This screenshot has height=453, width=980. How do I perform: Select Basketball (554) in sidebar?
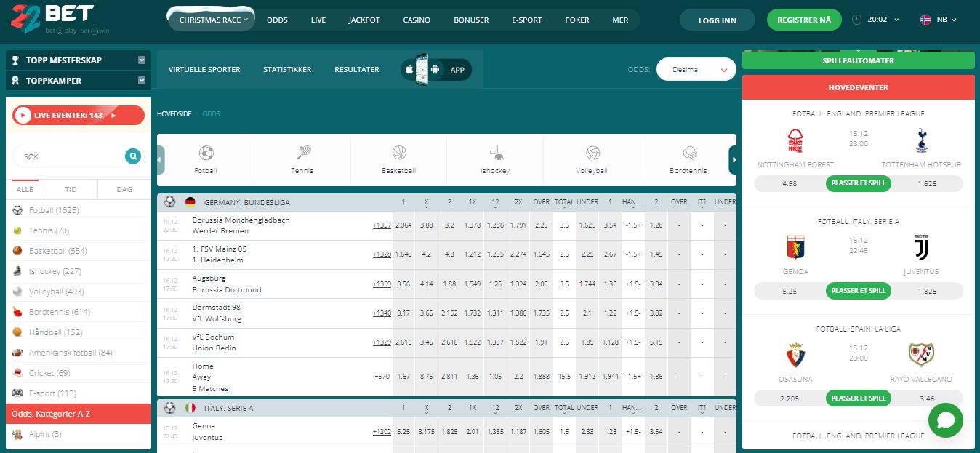point(79,251)
